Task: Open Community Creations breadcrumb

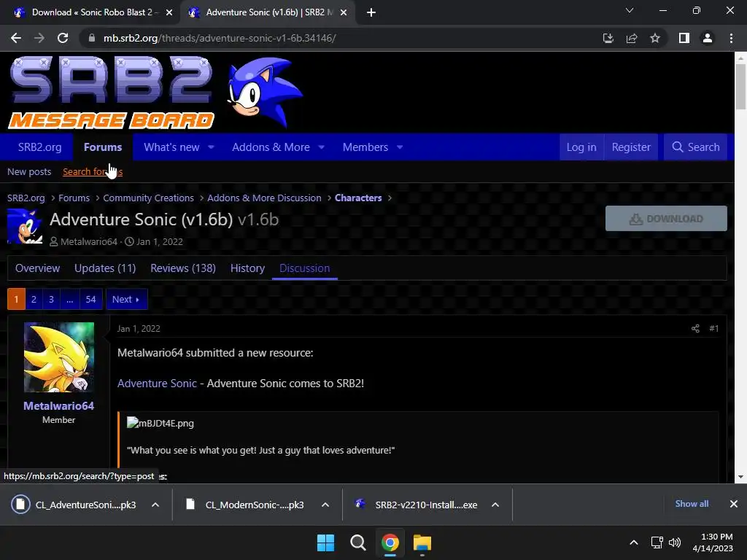Action: tap(148, 198)
